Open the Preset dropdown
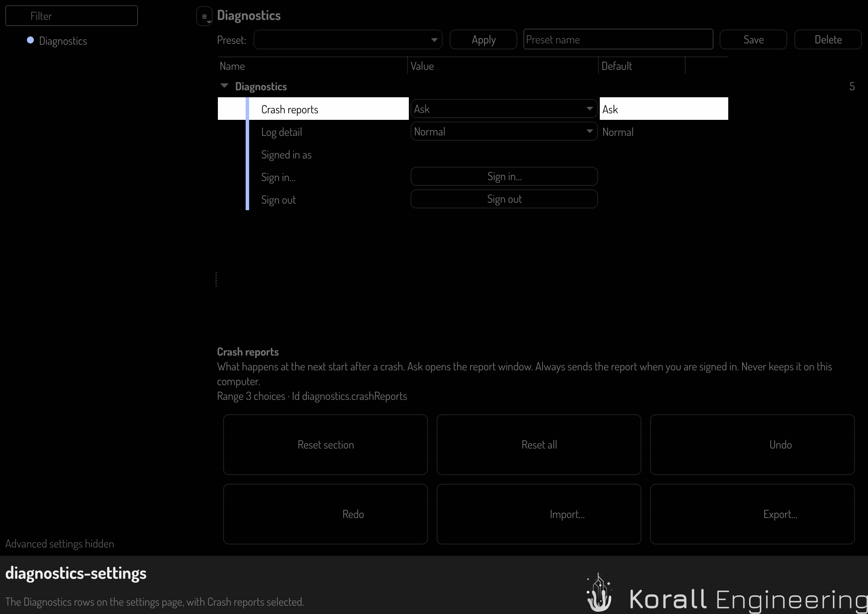The image size is (868, 614). (348, 40)
